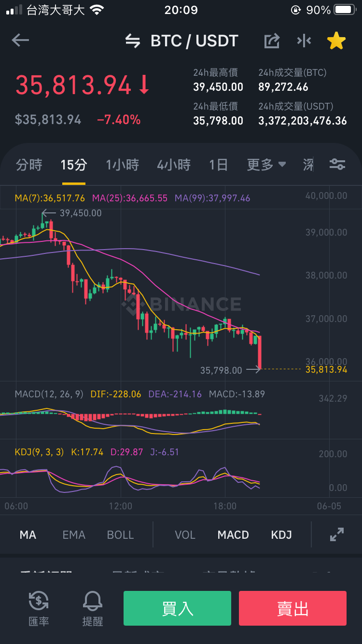The height and width of the screenshot is (644, 362).
Task: Expand the 更多 timeframe dropdown
Action: [x=266, y=165]
